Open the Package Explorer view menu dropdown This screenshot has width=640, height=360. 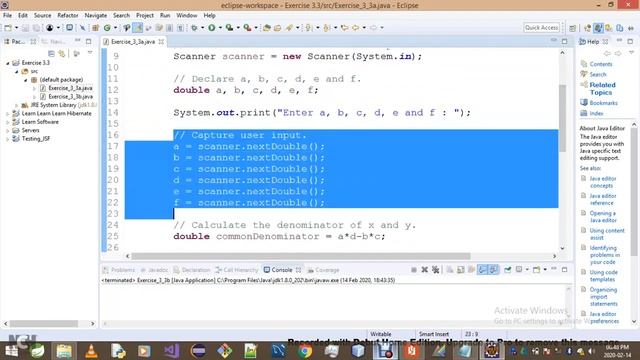tap(90, 53)
